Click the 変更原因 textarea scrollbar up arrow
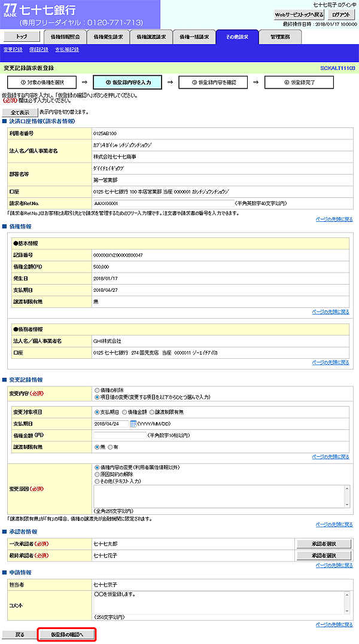The image size is (359, 644). point(348,489)
